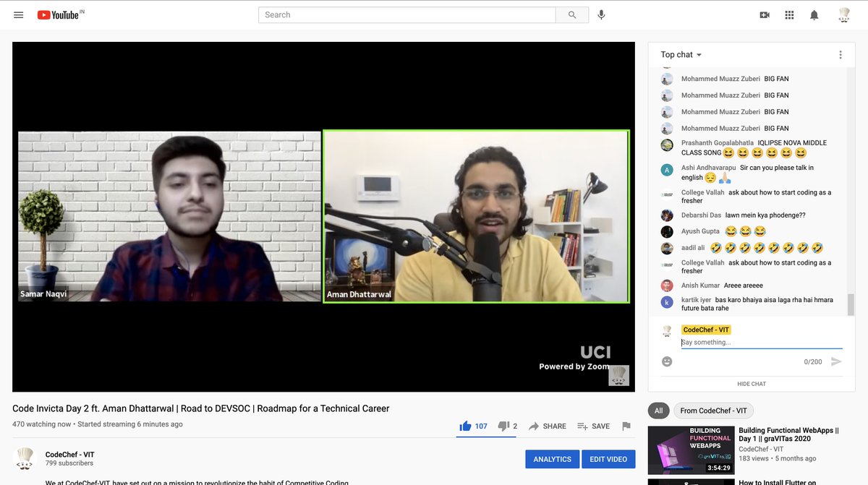This screenshot has height=485, width=868.
Task: Click the EDIT VIDEO button
Action: (608, 459)
